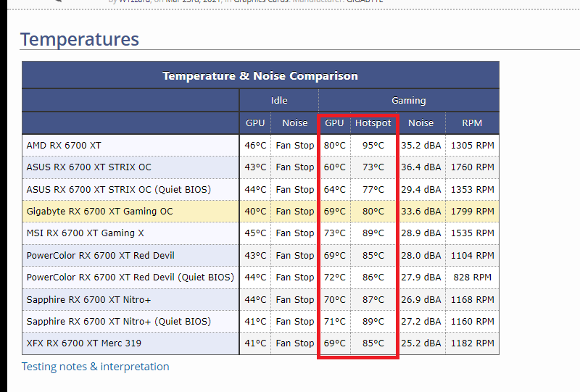Click the 70°C gaming GPU value for Sapphire Nitro+

(335, 299)
